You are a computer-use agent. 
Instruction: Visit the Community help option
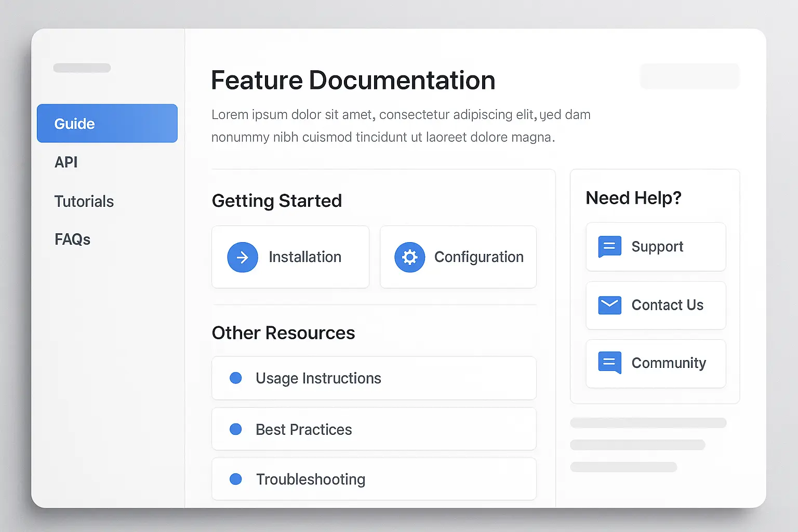pos(656,363)
